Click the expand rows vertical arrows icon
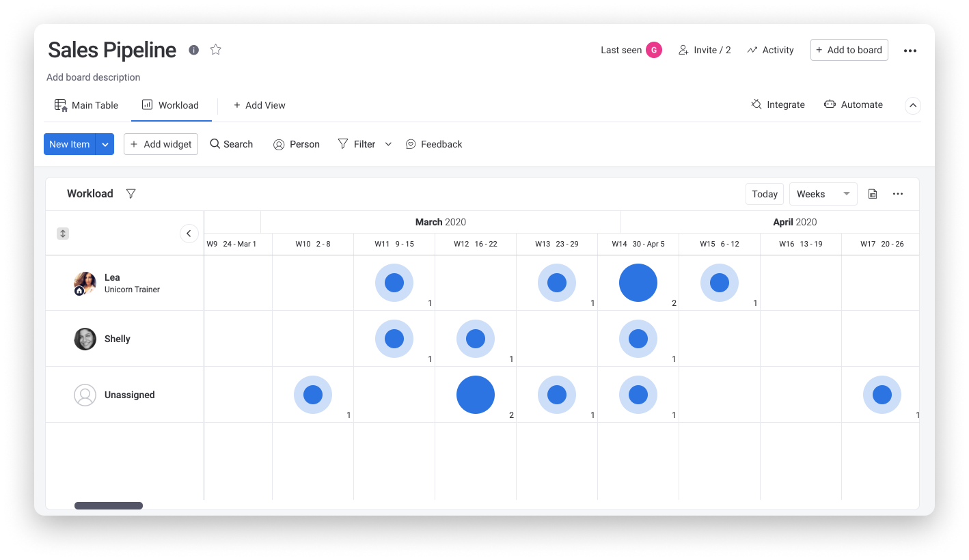Image resolution: width=969 pixels, height=560 pixels. coord(63,234)
